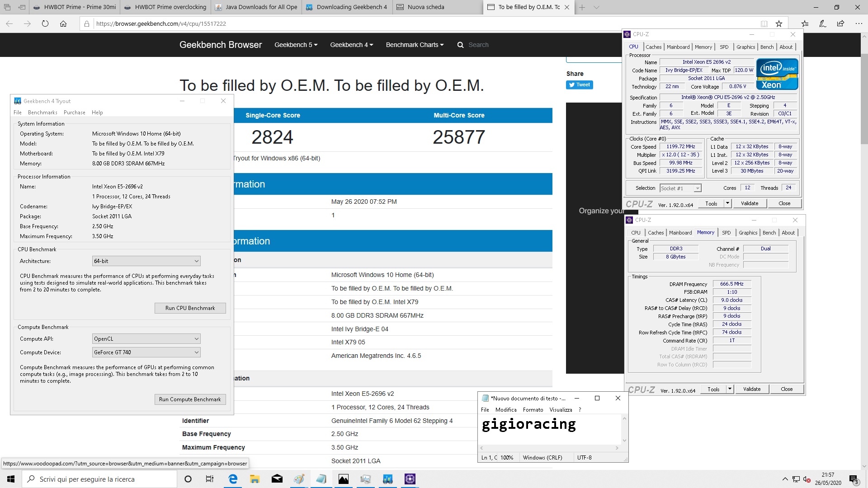The image size is (868, 488).
Task: Open Geekbench 4 Tryout File menu
Action: click(x=18, y=113)
